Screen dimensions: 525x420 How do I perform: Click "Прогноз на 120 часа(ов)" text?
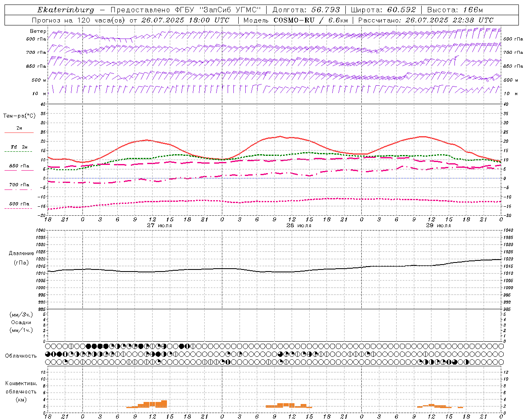pyautogui.click(x=79, y=20)
